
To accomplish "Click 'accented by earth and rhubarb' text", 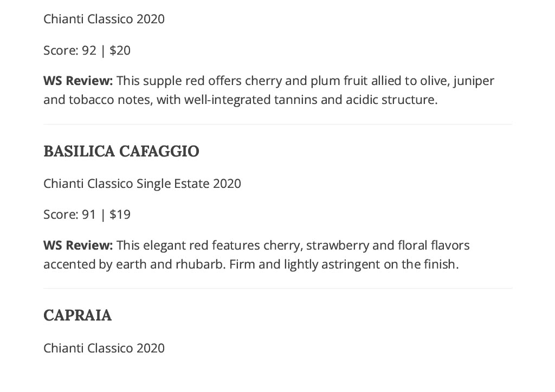I will pos(134,264).
